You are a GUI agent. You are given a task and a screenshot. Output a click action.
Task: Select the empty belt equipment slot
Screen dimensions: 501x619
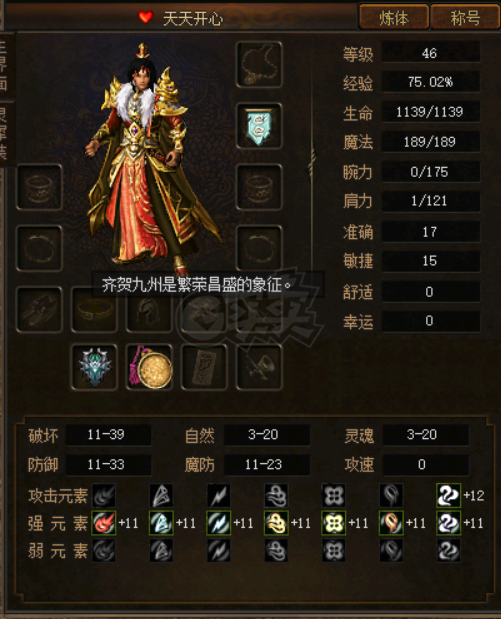click(x=94, y=310)
